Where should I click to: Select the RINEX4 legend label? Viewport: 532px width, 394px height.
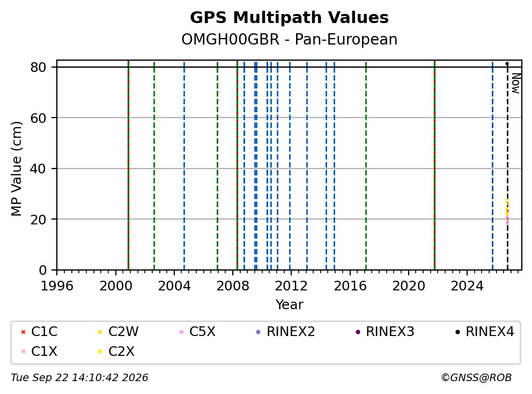coord(490,332)
